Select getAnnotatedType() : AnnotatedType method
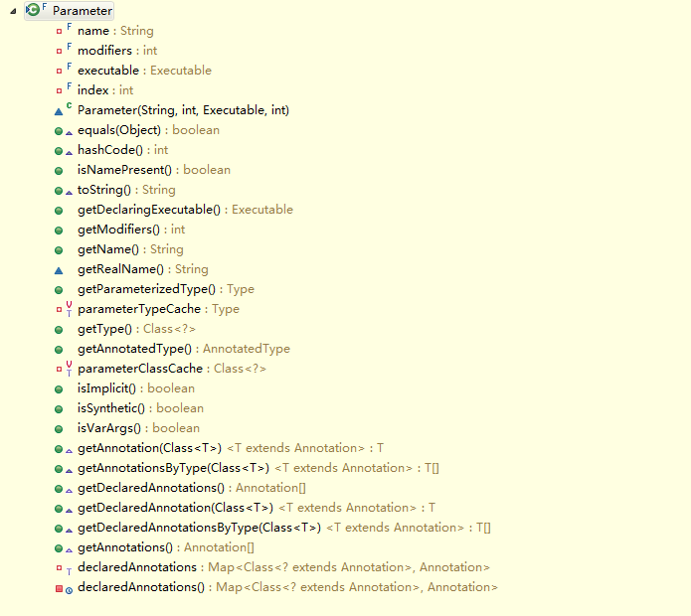 [x=184, y=349]
